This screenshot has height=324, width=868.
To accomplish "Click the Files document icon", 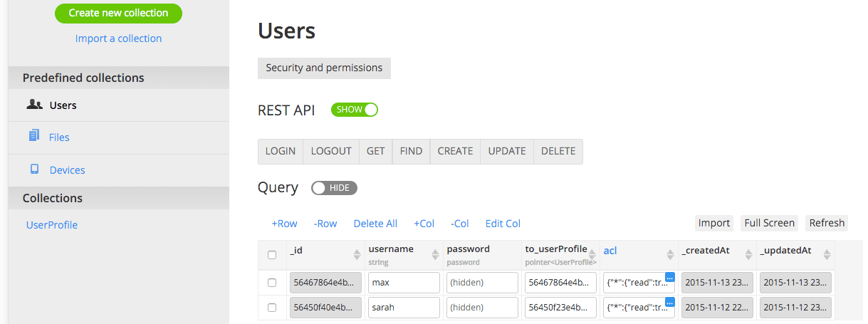I will 34,135.
